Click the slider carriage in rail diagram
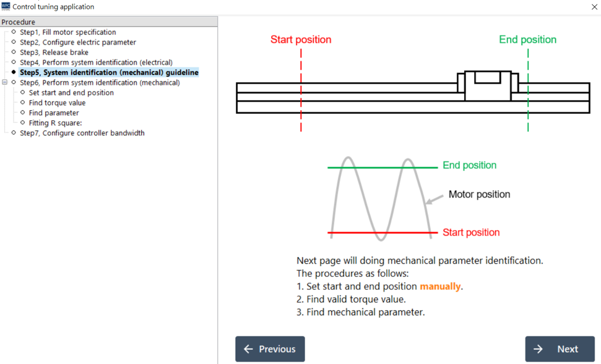The image size is (601, 364). pos(488,85)
